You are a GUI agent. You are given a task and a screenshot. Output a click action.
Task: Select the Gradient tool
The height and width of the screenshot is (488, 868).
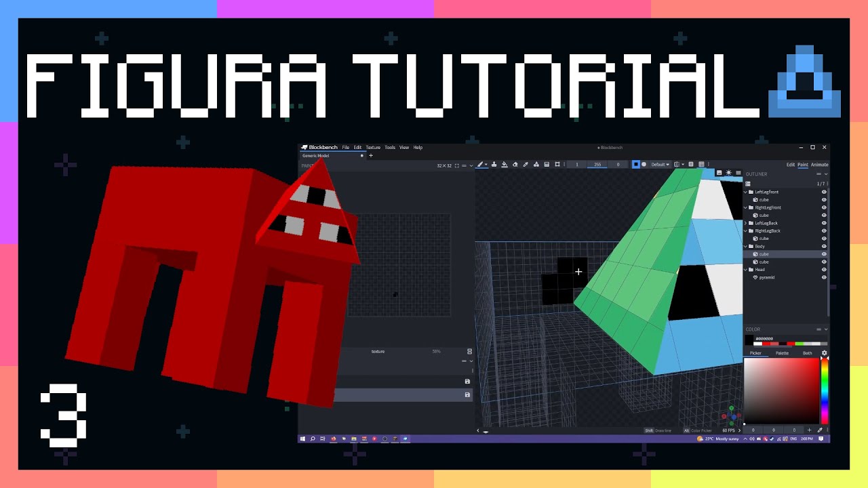pos(547,164)
